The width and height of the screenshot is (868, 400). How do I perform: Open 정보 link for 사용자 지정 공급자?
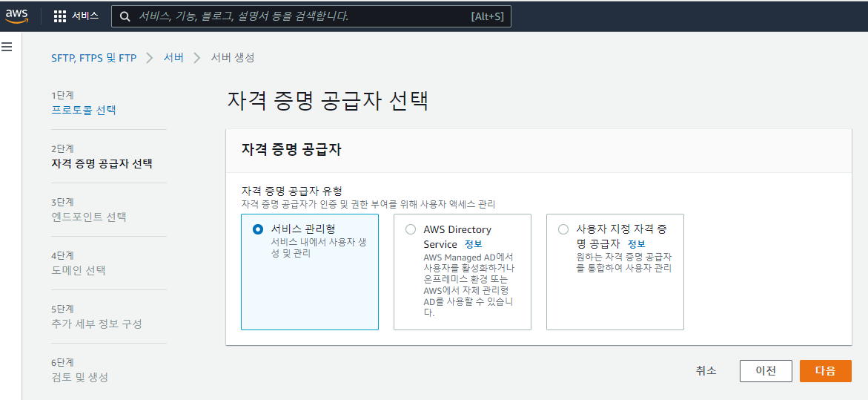[637, 244]
